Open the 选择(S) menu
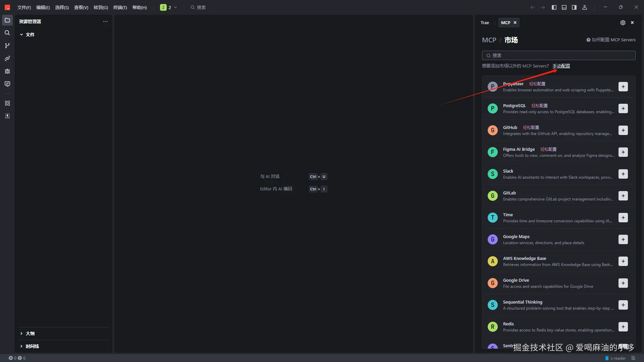This screenshot has width=644, height=362. pyautogui.click(x=62, y=7)
